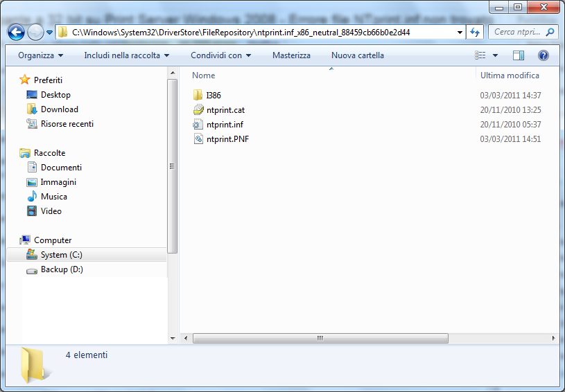
Task: Click the date 03/03/2011 14:51
Action: pos(511,139)
